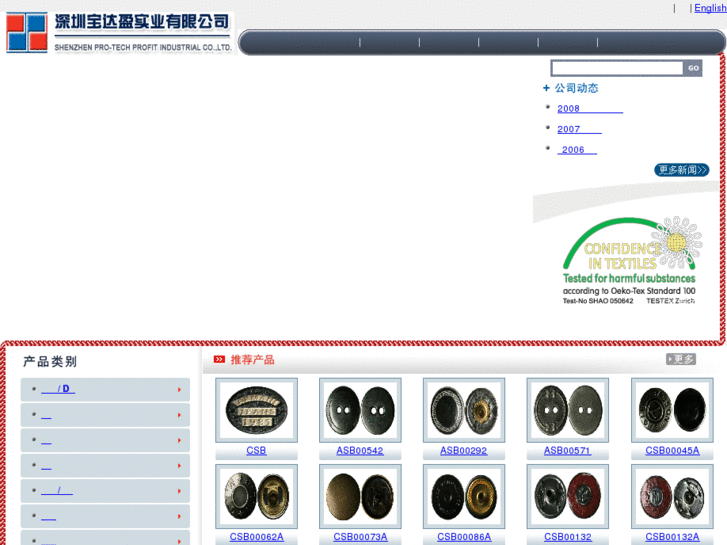Click the CSB00086A text link

[464, 537]
